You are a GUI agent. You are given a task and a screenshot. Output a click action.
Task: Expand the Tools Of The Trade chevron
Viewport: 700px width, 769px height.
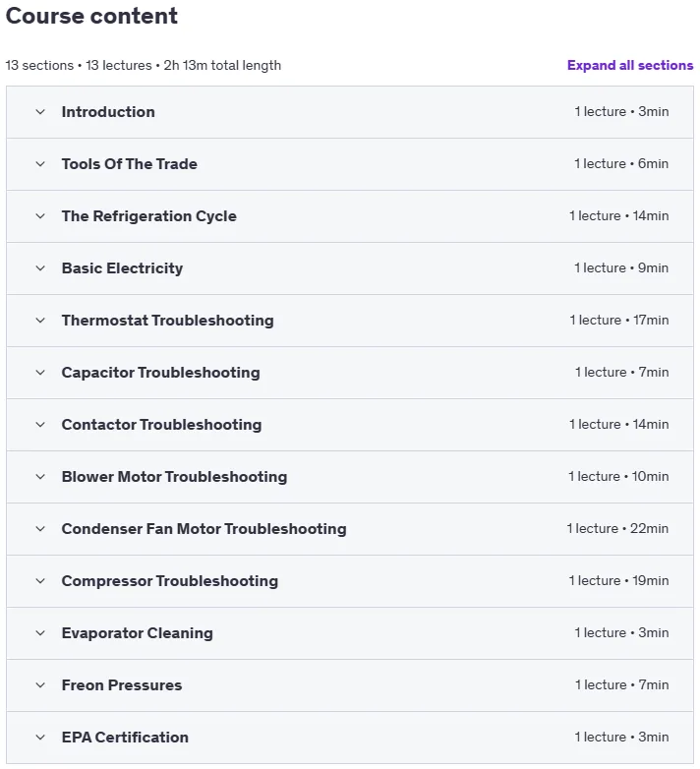coord(40,164)
